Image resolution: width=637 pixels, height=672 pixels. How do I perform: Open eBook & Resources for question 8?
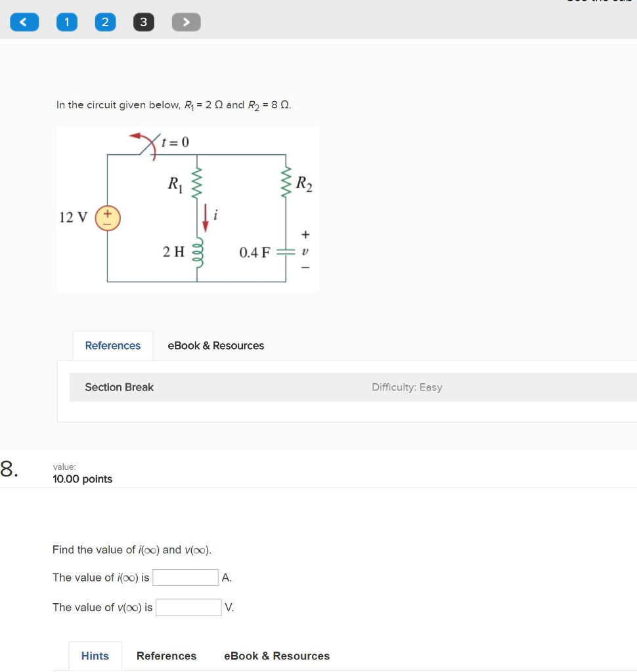click(x=276, y=656)
